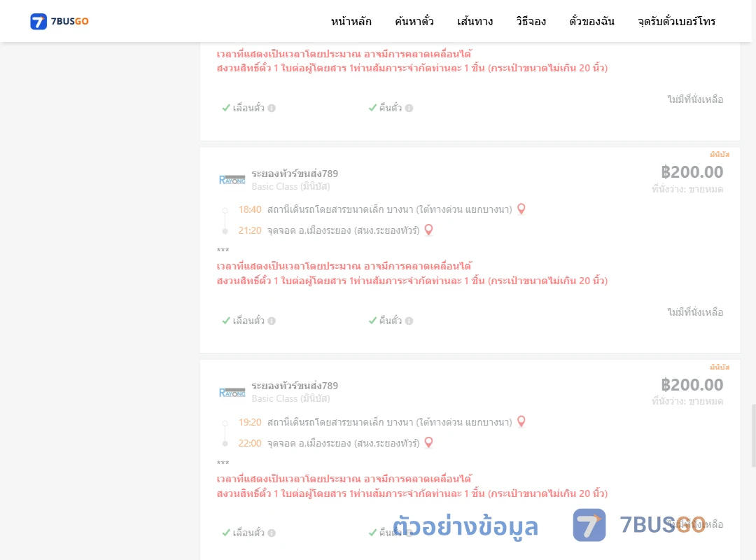Click the 21:20 arrival time
The height and width of the screenshot is (560, 756).
pos(250,230)
